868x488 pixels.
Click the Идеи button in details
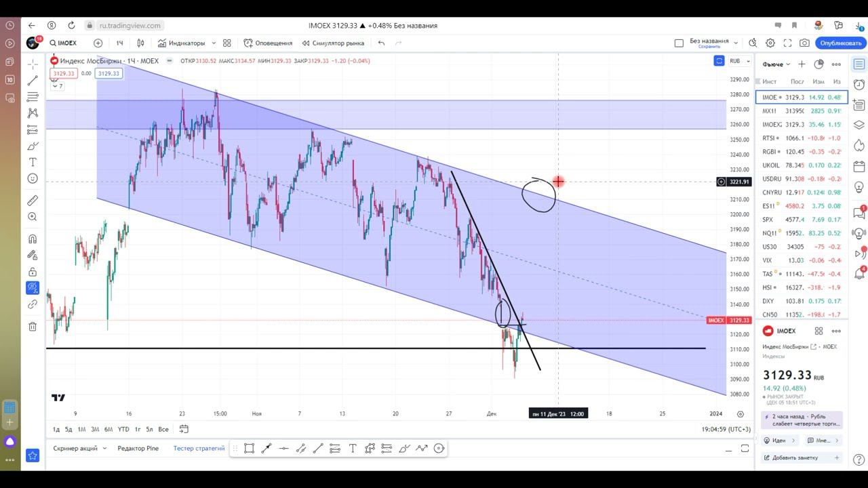781,441
